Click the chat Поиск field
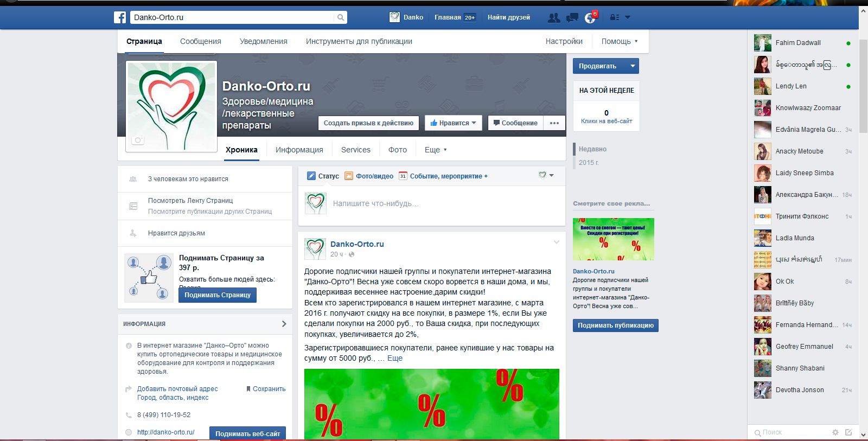The image size is (868, 441). (x=792, y=432)
